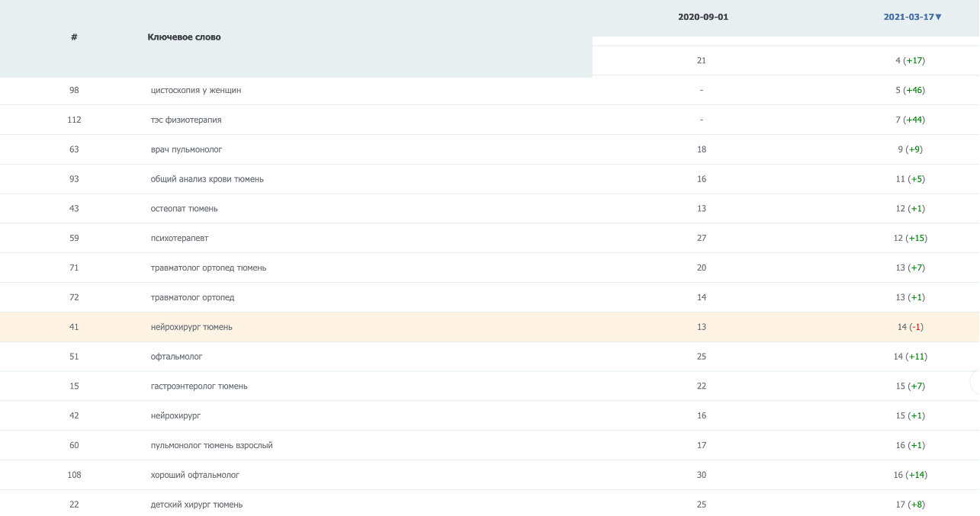Image resolution: width=980 pixels, height=516 pixels.
Task: Select the тэс физиотерапия keyword row
Action: point(186,120)
